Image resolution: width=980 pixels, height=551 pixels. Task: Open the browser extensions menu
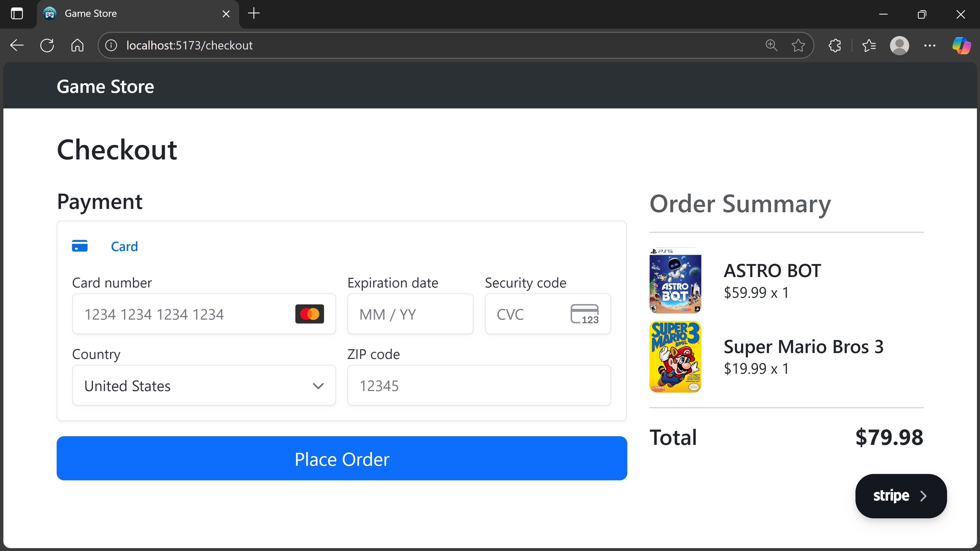pyautogui.click(x=835, y=46)
